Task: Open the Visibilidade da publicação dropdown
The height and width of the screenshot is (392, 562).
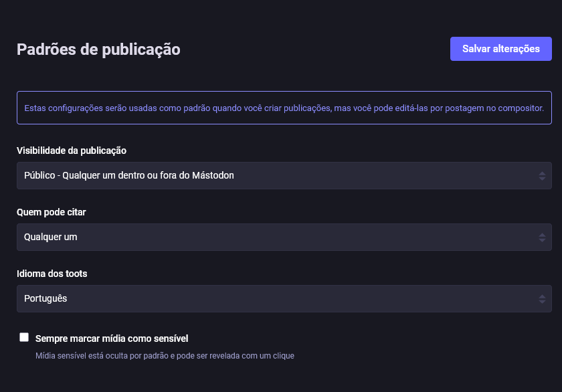Action: [284, 175]
